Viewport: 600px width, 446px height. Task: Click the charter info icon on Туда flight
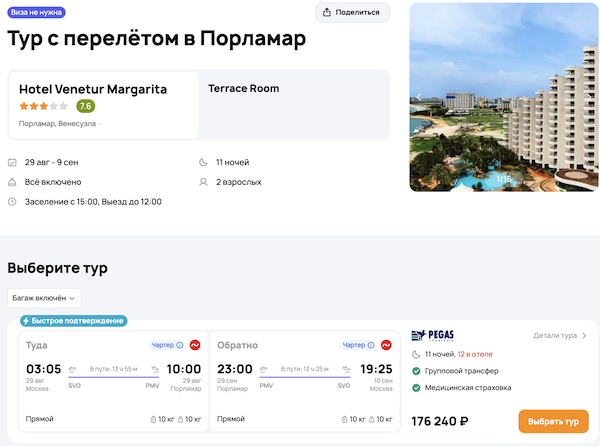pos(180,345)
